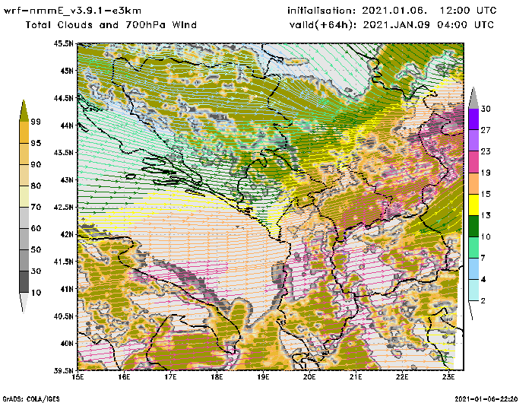This screenshot has width=532, height=403.
Task: Click the 'GrADS: COLA/IGES' credit text
Action: click(31, 399)
